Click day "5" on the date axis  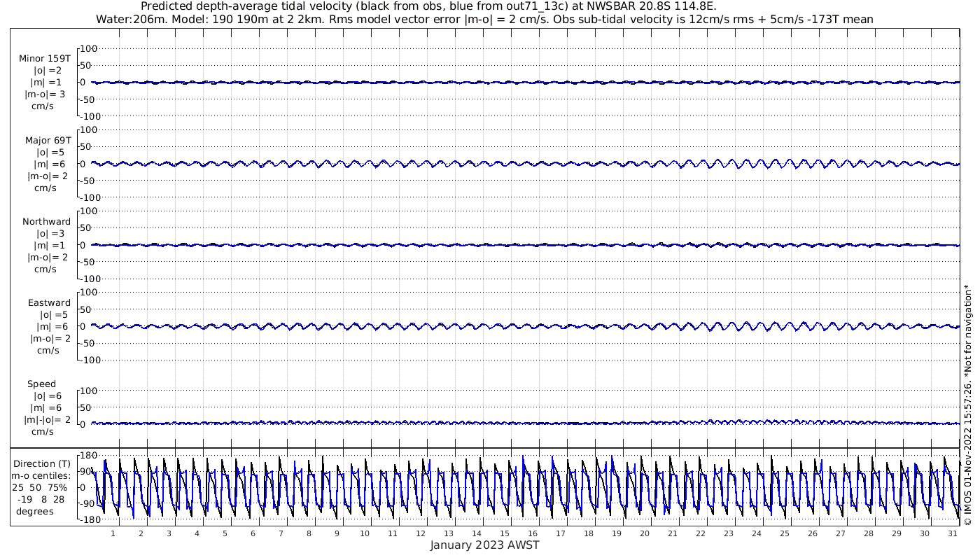click(x=225, y=533)
